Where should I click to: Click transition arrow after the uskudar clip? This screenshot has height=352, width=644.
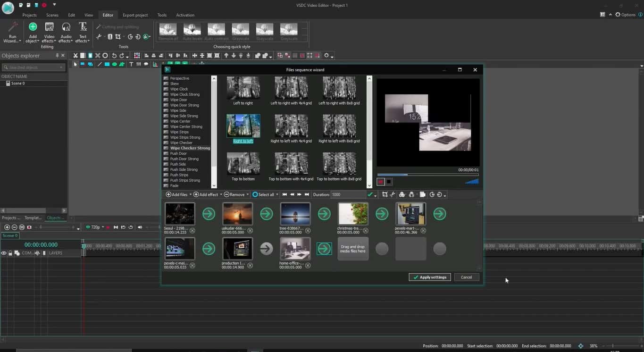pyautogui.click(x=266, y=214)
